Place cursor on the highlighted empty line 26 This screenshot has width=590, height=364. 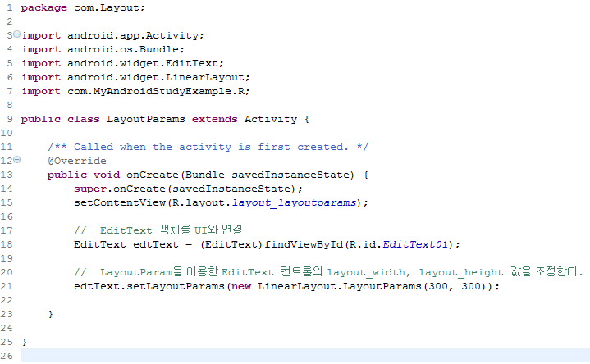click(x=305, y=356)
